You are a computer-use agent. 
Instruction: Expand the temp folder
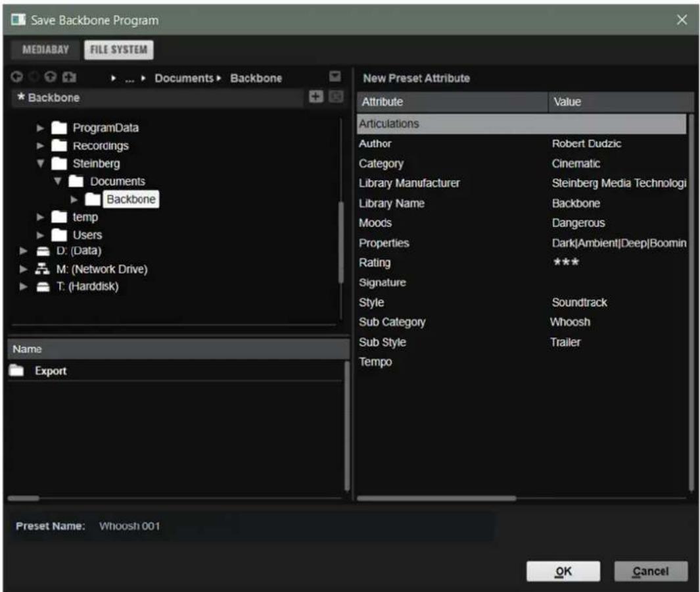40,217
